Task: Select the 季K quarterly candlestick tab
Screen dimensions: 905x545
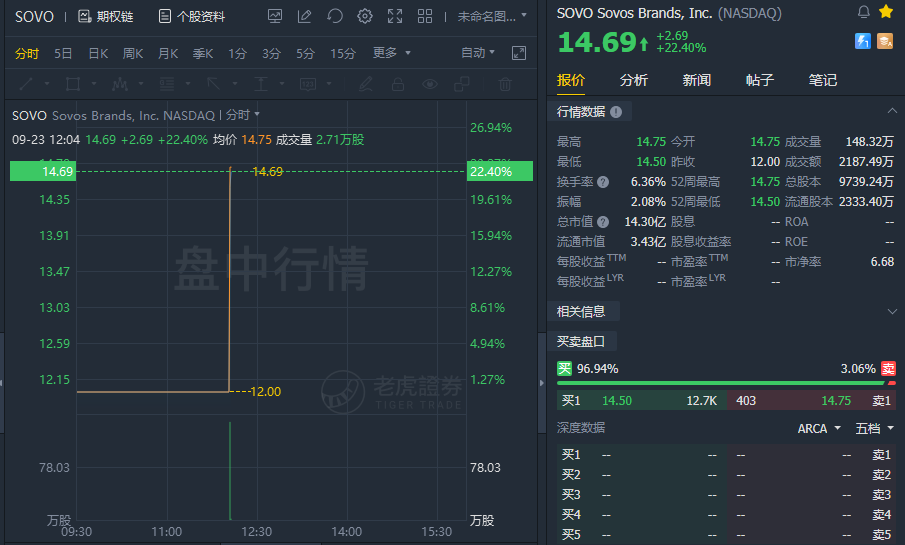Action: (x=203, y=53)
